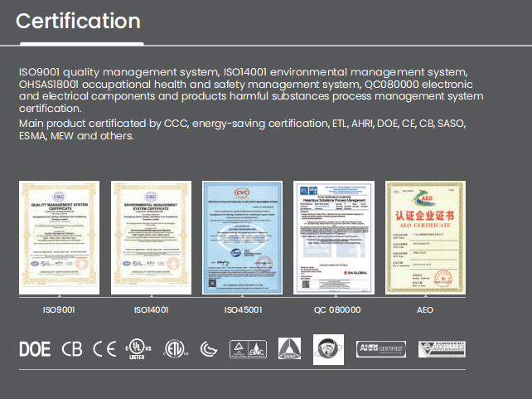
Task: Click the ISO45001 caption label
Action: pos(243,309)
